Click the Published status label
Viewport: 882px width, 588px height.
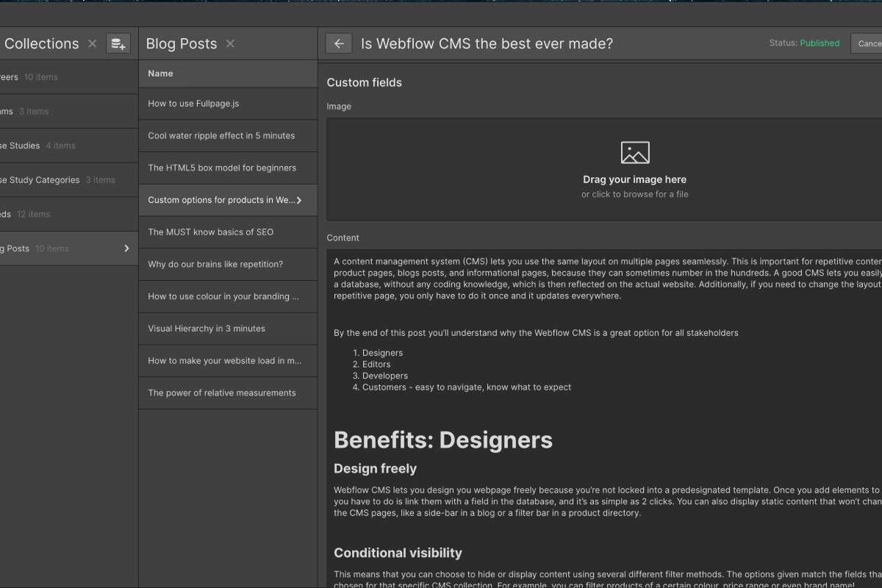(x=820, y=43)
